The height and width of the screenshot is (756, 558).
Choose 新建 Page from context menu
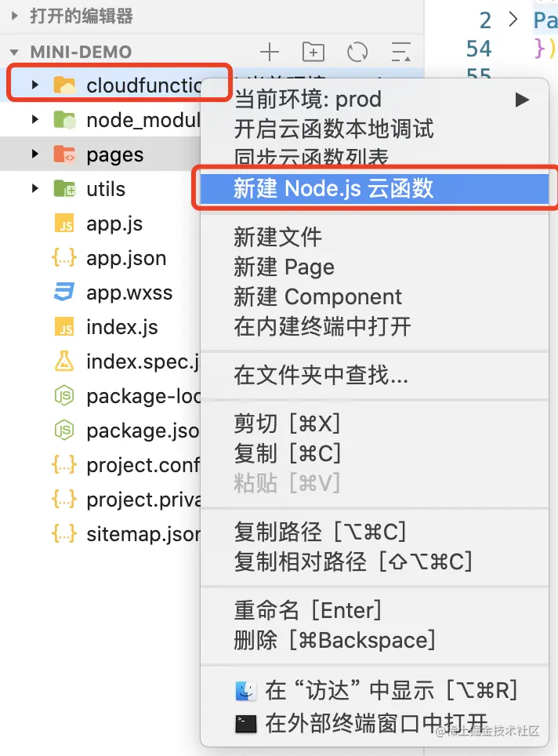[x=284, y=267]
